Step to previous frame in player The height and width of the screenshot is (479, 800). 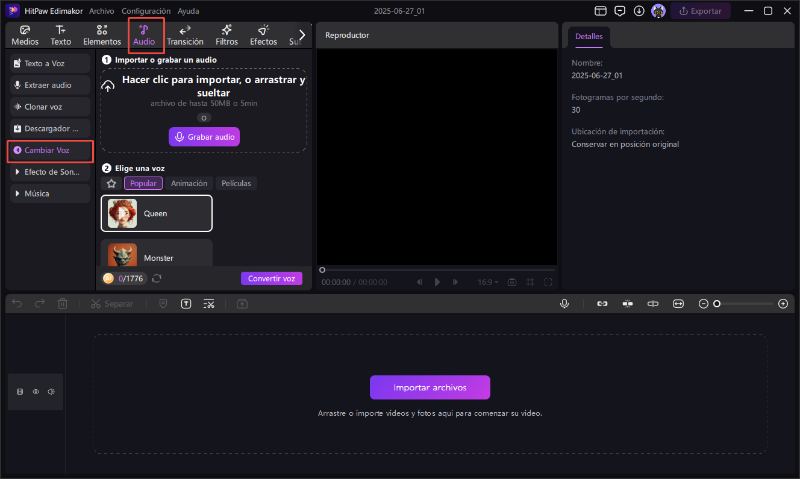pos(419,282)
